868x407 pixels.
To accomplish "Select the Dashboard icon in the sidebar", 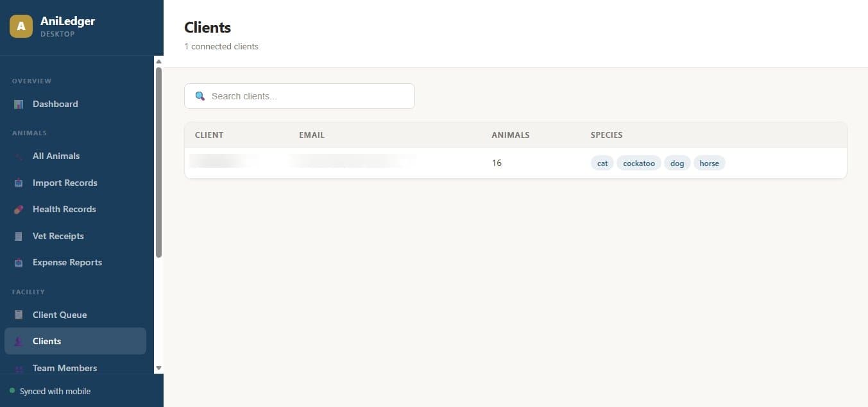I will [19, 104].
